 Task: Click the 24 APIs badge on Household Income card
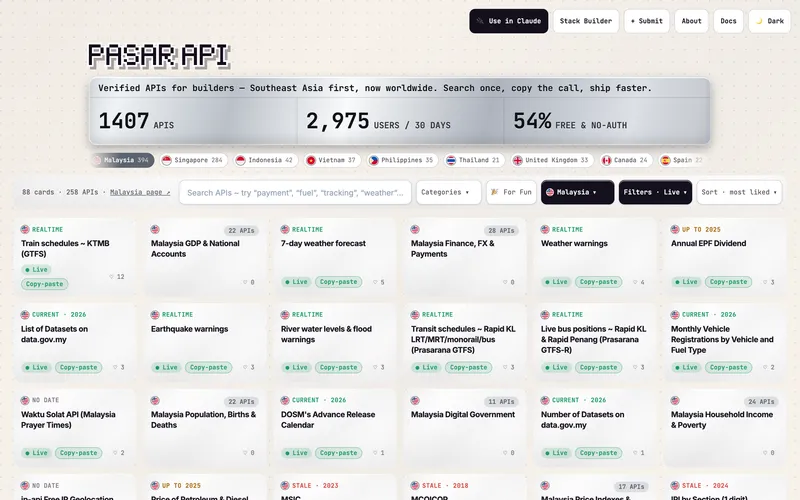761,402
